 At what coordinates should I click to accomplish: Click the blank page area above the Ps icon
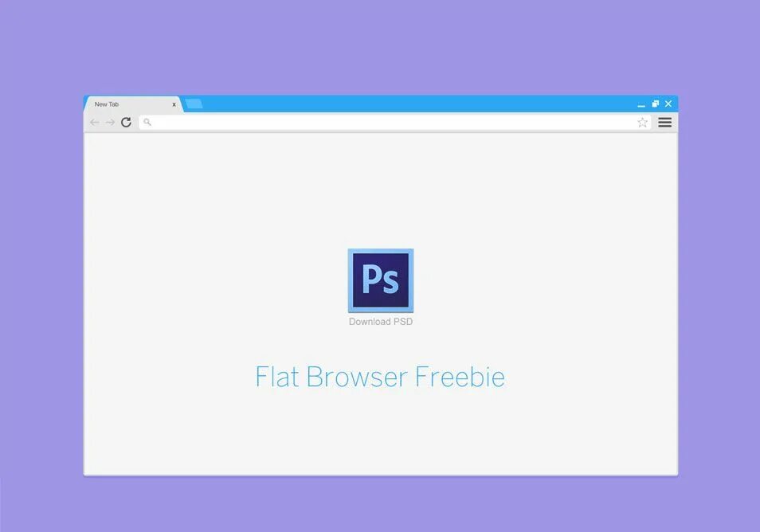pyautogui.click(x=381, y=189)
